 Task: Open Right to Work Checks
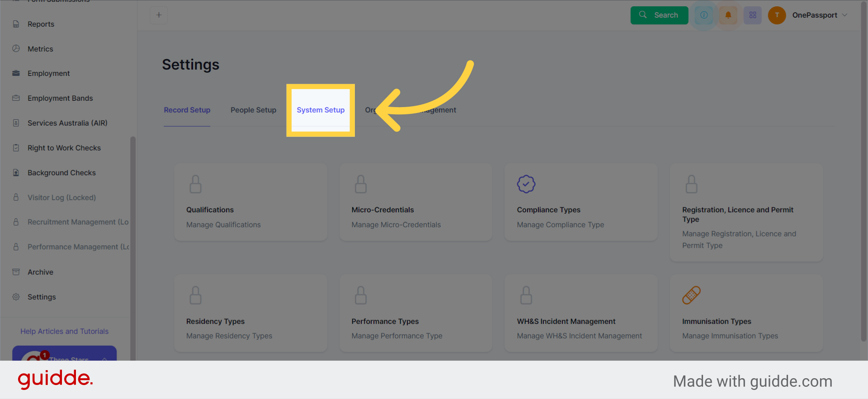(x=64, y=148)
